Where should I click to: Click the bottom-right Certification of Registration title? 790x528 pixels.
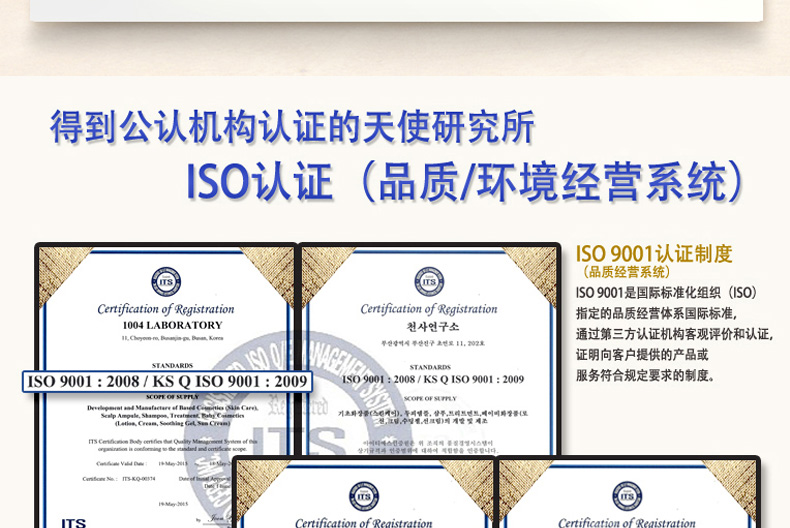coord(627,522)
